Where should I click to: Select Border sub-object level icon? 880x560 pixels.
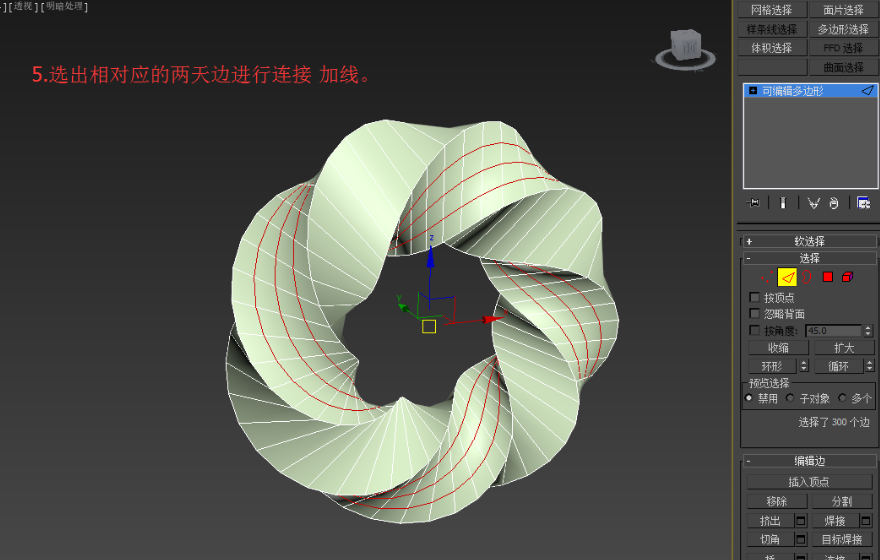(x=807, y=277)
